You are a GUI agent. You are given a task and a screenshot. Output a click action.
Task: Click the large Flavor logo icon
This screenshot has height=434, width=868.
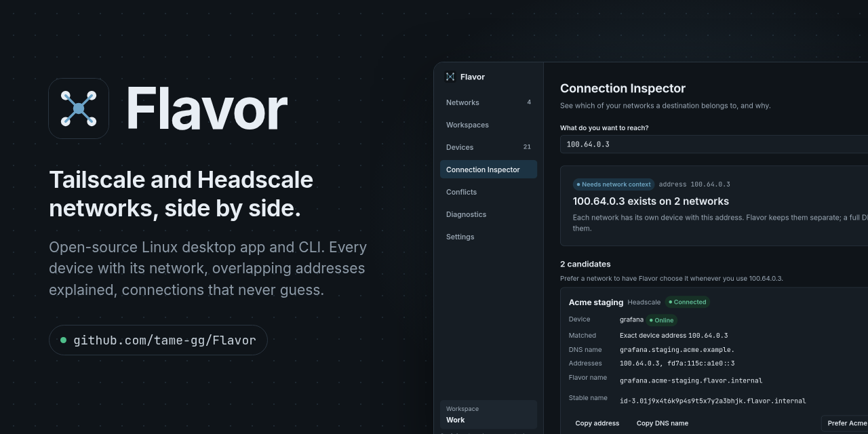click(79, 108)
